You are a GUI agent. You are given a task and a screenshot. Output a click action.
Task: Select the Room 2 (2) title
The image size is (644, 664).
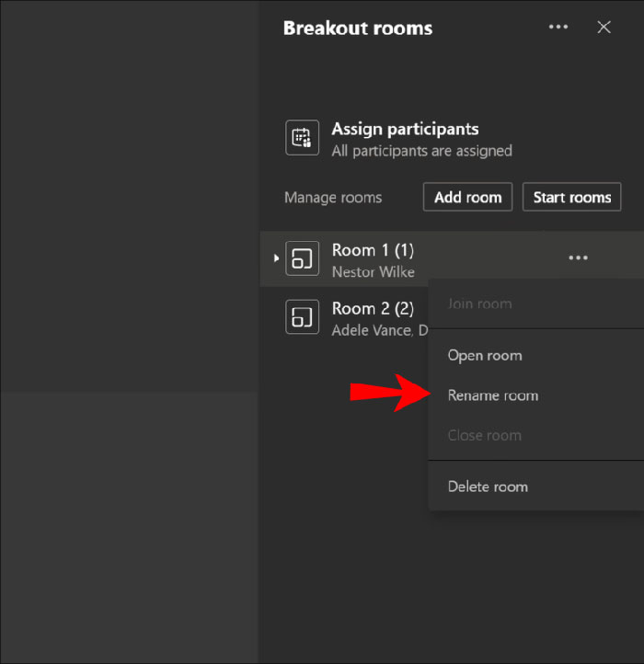click(373, 309)
